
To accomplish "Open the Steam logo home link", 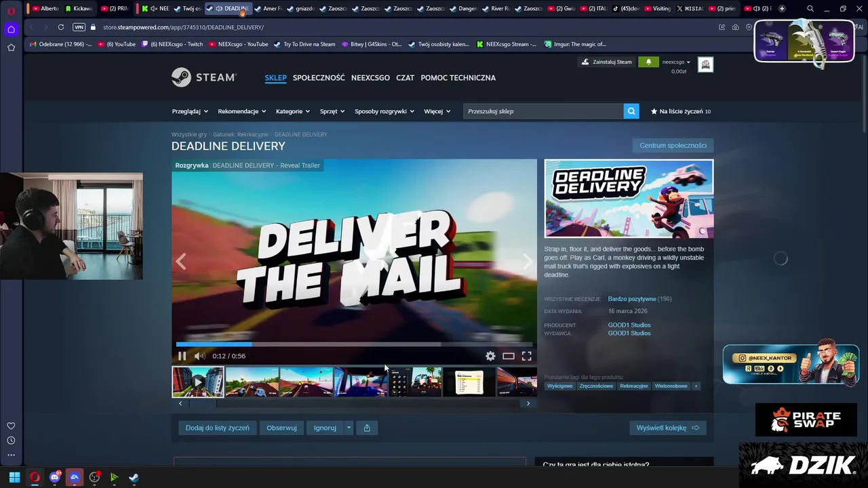I will tap(204, 77).
